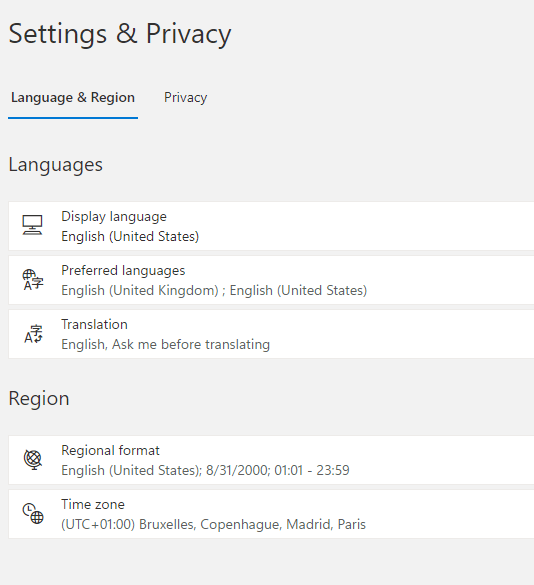This screenshot has width=534, height=585.
Task: Click '(UTC+01:00) Bruxelles, Copenhague, Madrid, Paris' text
Action: (213, 524)
